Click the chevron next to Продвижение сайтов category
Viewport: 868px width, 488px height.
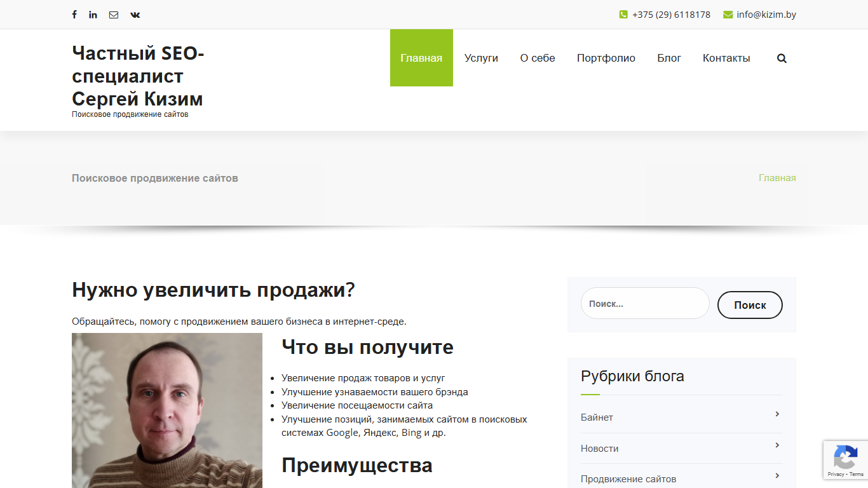point(777,476)
